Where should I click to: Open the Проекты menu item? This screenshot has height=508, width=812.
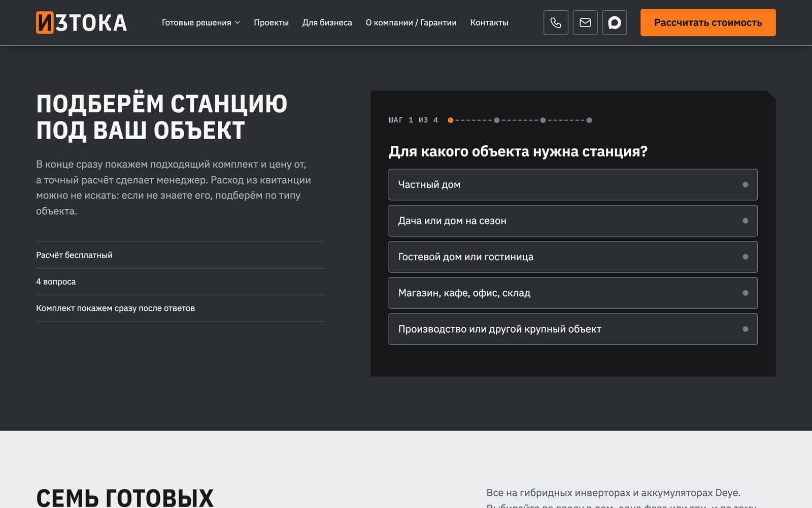(x=271, y=22)
